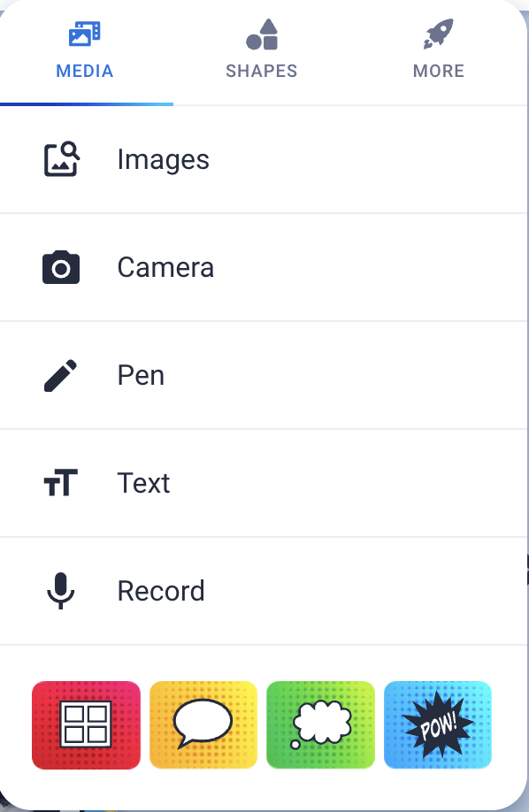Click the shapes icon above SHAPES
The image size is (529, 812).
pyautogui.click(x=261, y=34)
